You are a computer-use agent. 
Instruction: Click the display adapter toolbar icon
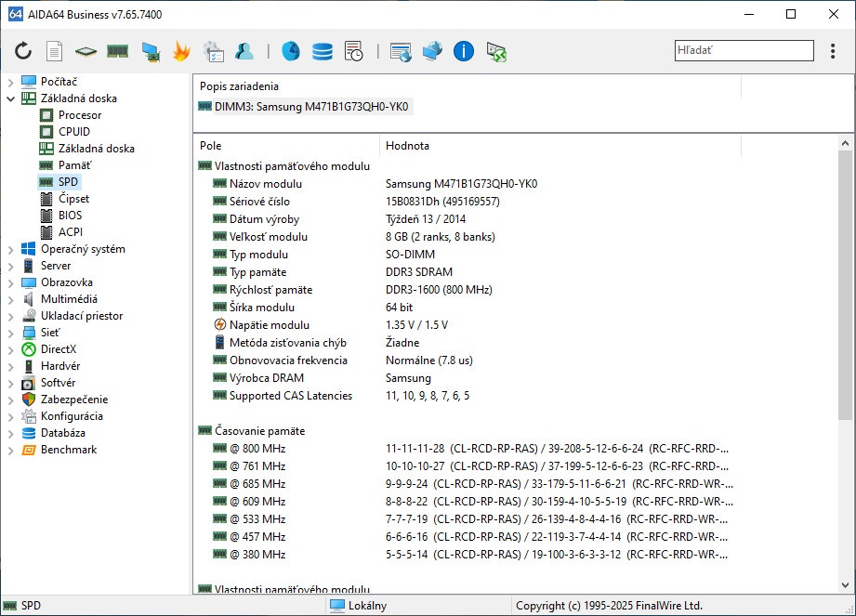pyautogui.click(x=149, y=51)
